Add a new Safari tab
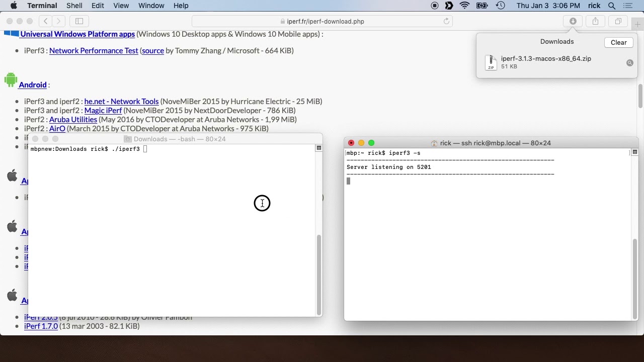Image resolution: width=644 pixels, height=362 pixels. pyautogui.click(x=637, y=24)
